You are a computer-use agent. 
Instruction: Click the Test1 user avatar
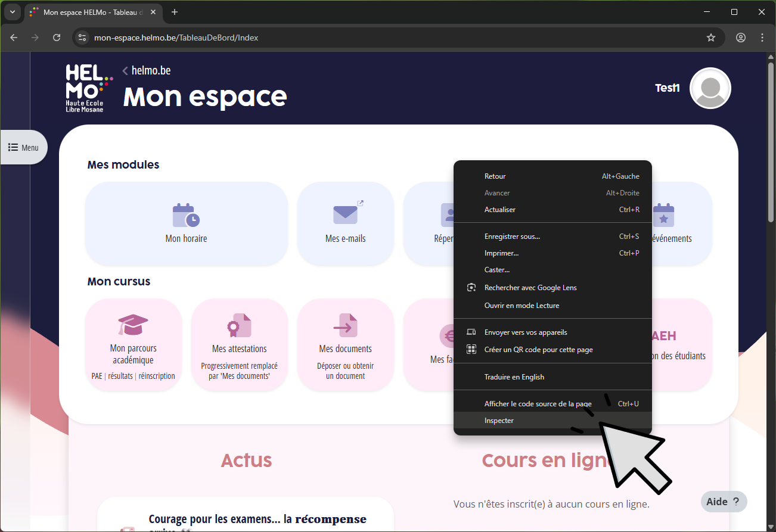click(x=710, y=88)
